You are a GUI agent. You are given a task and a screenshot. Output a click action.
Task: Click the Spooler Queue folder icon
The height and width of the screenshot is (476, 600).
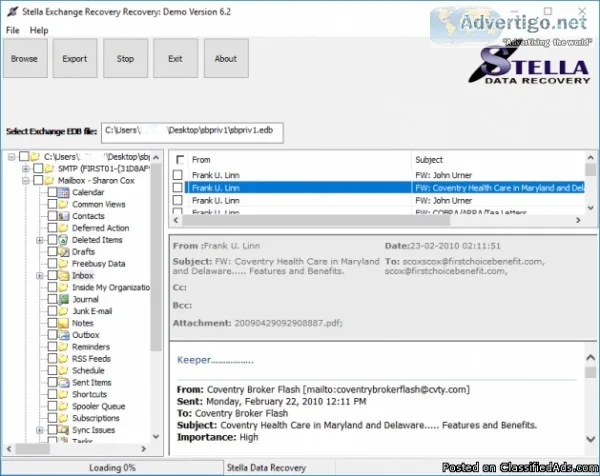(x=64, y=406)
